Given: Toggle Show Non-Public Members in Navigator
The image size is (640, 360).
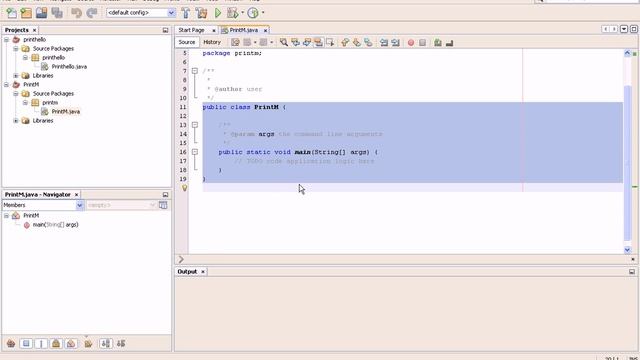Looking at the screenshot, I should click(56, 344).
